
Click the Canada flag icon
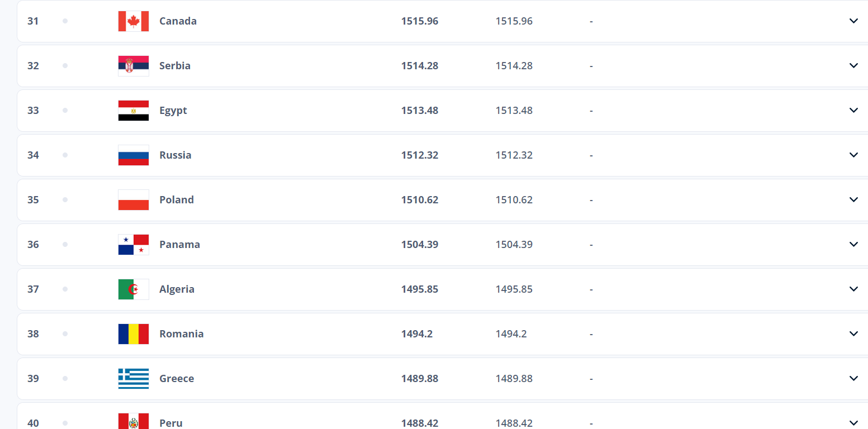click(x=134, y=21)
